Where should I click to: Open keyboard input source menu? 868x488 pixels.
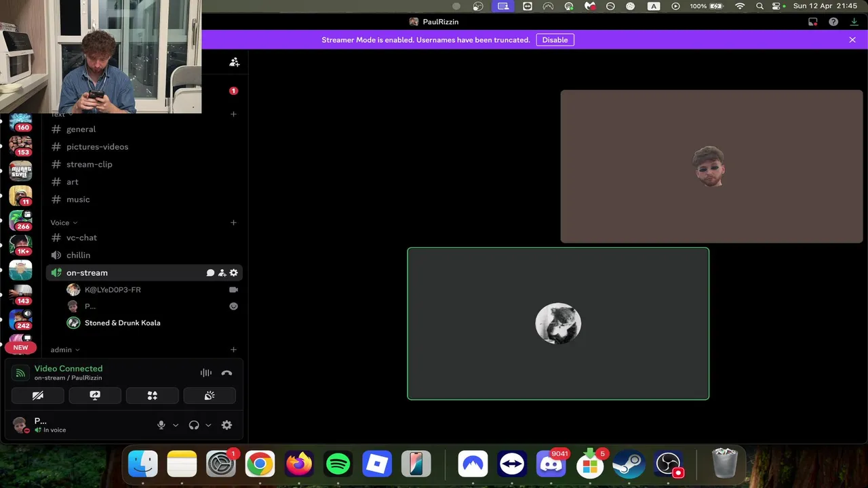[654, 6]
